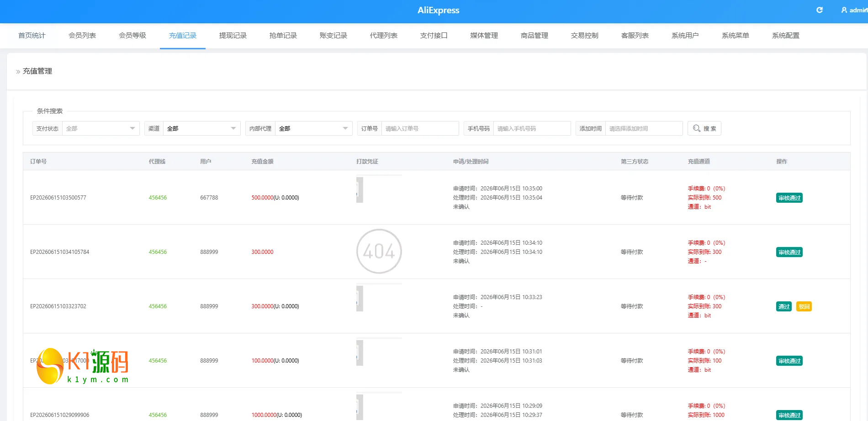
Task: Click order number EP20260615103323702
Action: pyautogui.click(x=58, y=306)
